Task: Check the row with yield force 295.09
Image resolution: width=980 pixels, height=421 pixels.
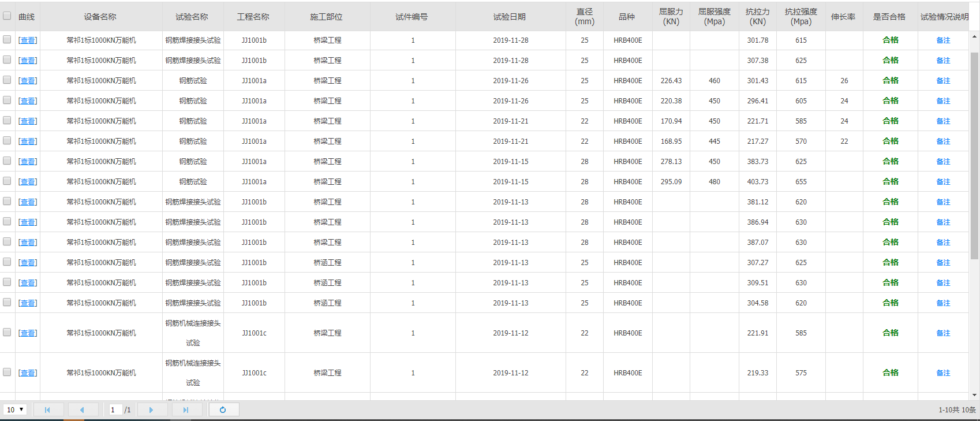Action: [x=7, y=181]
